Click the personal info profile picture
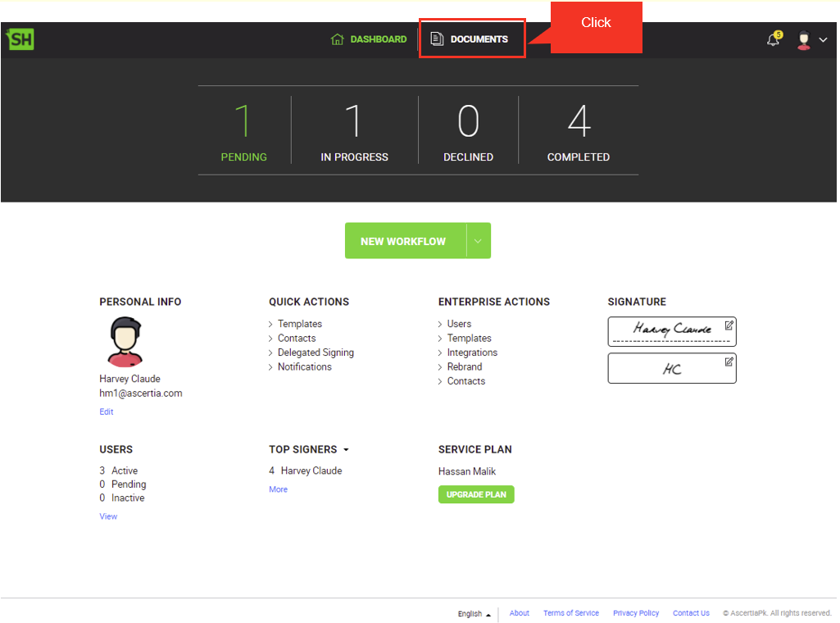 click(125, 342)
